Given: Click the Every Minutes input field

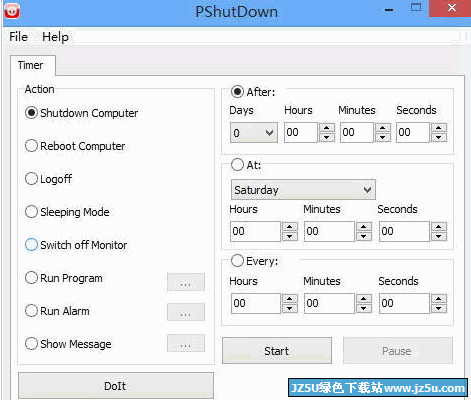Looking at the screenshot, I should coord(329,303).
